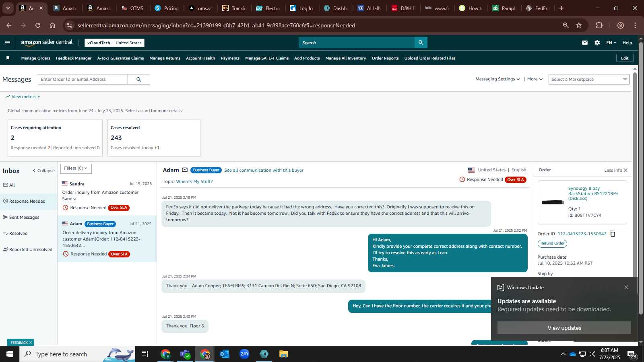The width and height of the screenshot is (644, 362).
Task: Open the mail envelope icon in header
Action: 585,43
